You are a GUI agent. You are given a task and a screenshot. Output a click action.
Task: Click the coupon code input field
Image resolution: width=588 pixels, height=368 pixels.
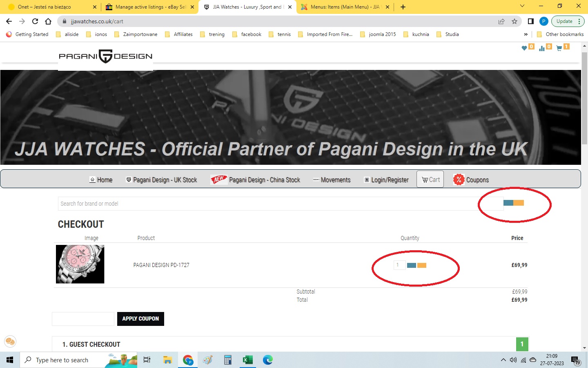(x=83, y=319)
